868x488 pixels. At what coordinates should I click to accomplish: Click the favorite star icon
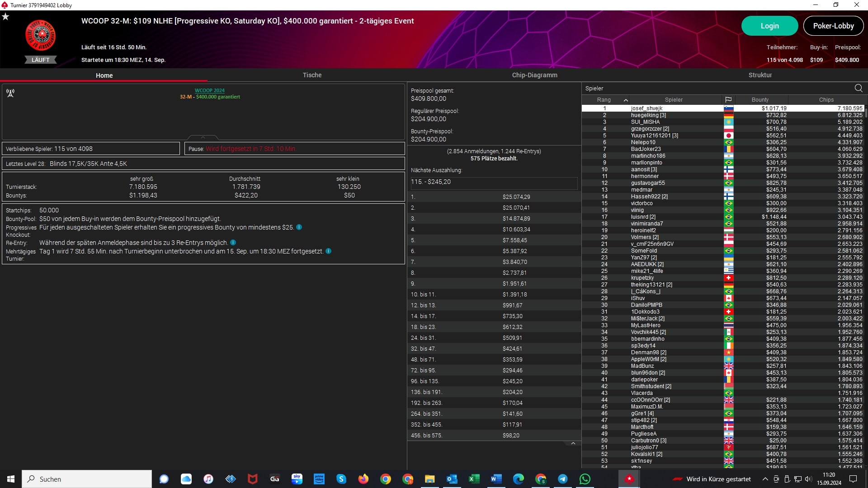click(x=5, y=17)
